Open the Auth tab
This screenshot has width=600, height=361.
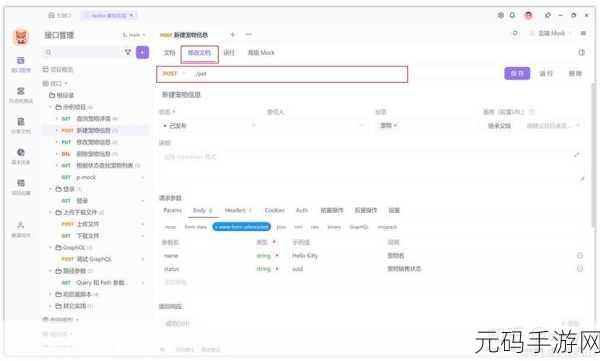click(302, 210)
